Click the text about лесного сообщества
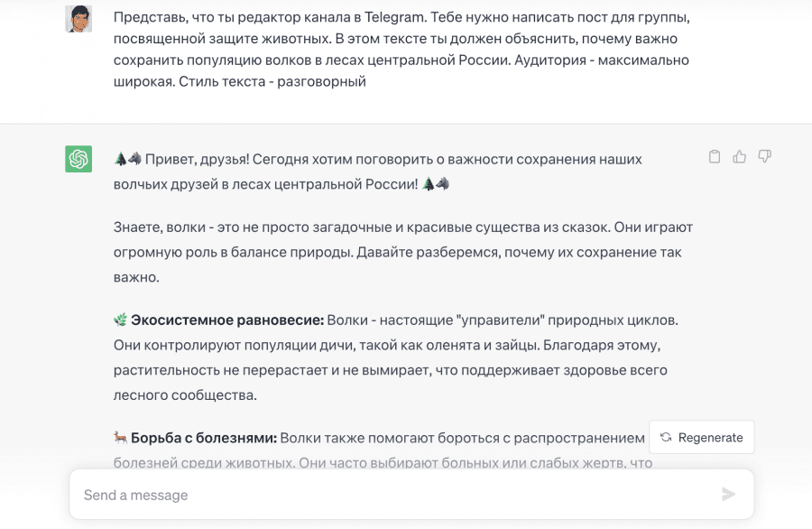 (185, 394)
